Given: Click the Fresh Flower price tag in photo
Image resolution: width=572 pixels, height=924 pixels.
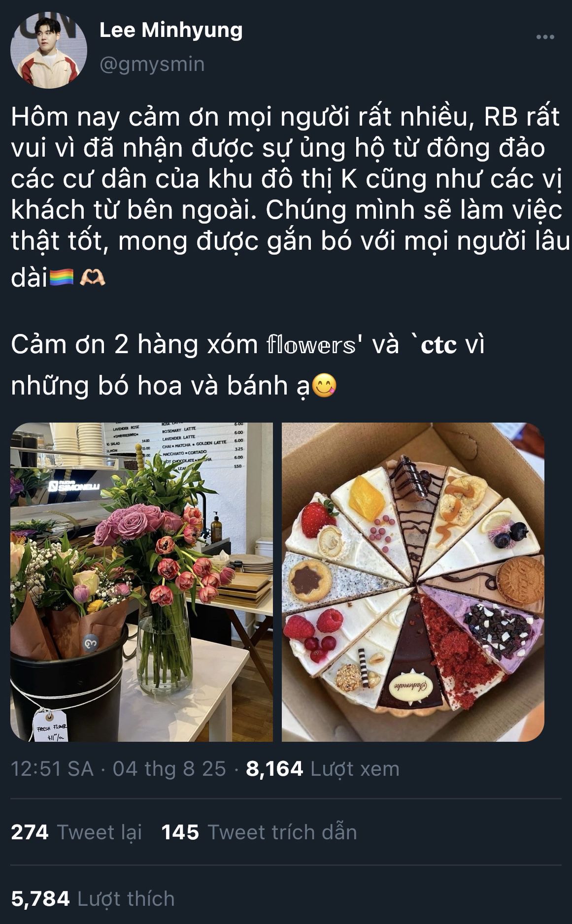Looking at the screenshot, I should point(50,725).
